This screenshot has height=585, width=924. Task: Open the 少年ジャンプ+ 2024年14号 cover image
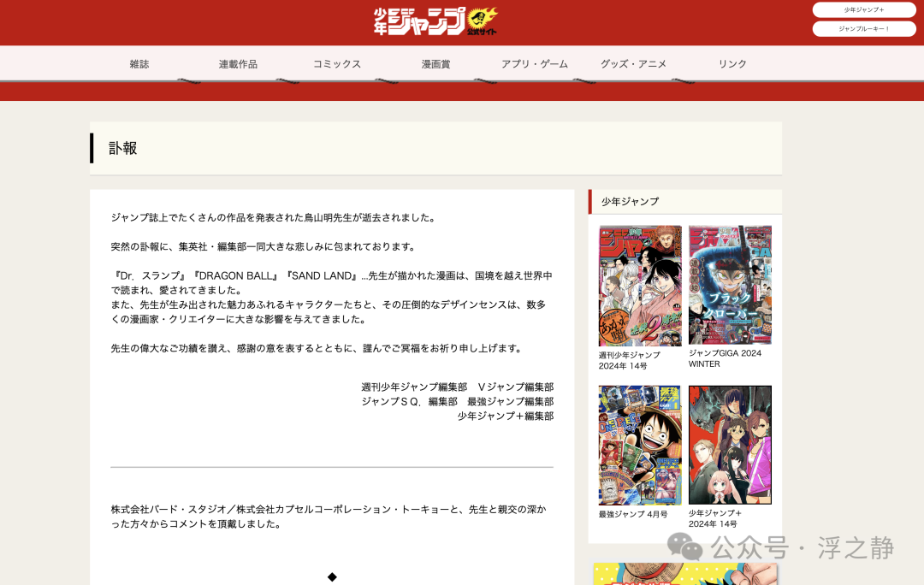click(x=730, y=445)
